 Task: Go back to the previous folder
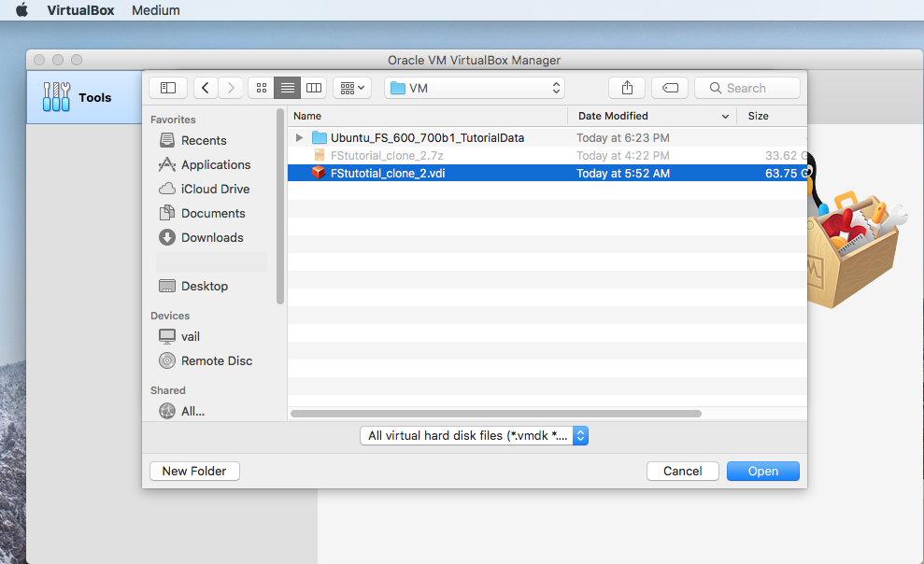206,88
